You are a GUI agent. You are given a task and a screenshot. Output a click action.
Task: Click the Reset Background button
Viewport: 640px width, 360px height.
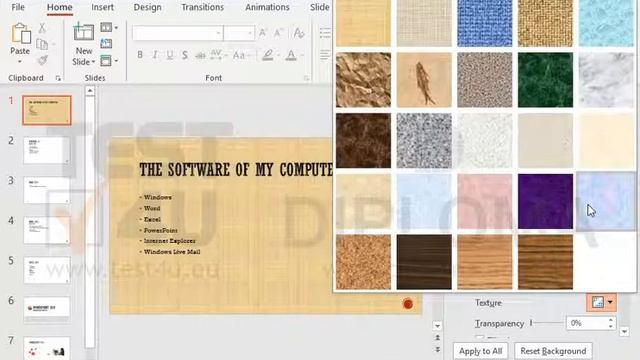pyautogui.click(x=553, y=351)
